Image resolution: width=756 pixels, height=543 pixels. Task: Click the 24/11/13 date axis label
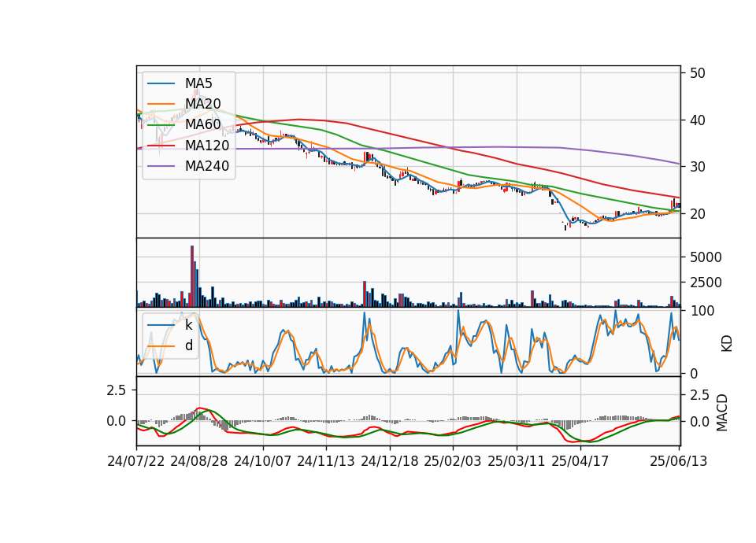coord(326,461)
